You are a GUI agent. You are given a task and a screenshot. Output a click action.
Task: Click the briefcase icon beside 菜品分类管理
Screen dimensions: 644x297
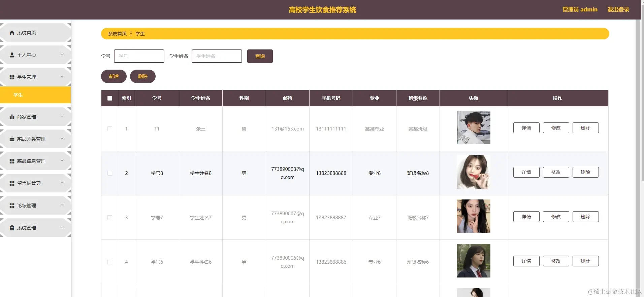(x=12, y=139)
